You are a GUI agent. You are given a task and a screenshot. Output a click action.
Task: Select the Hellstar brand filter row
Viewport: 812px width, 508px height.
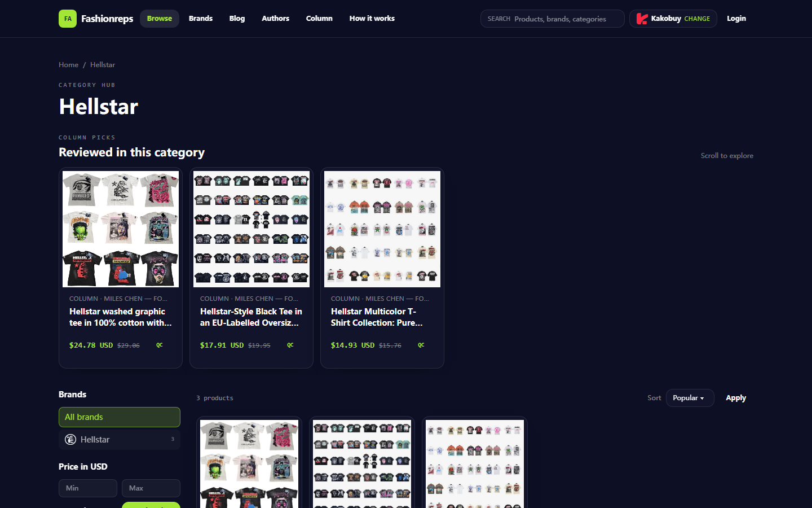click(120, 440)
